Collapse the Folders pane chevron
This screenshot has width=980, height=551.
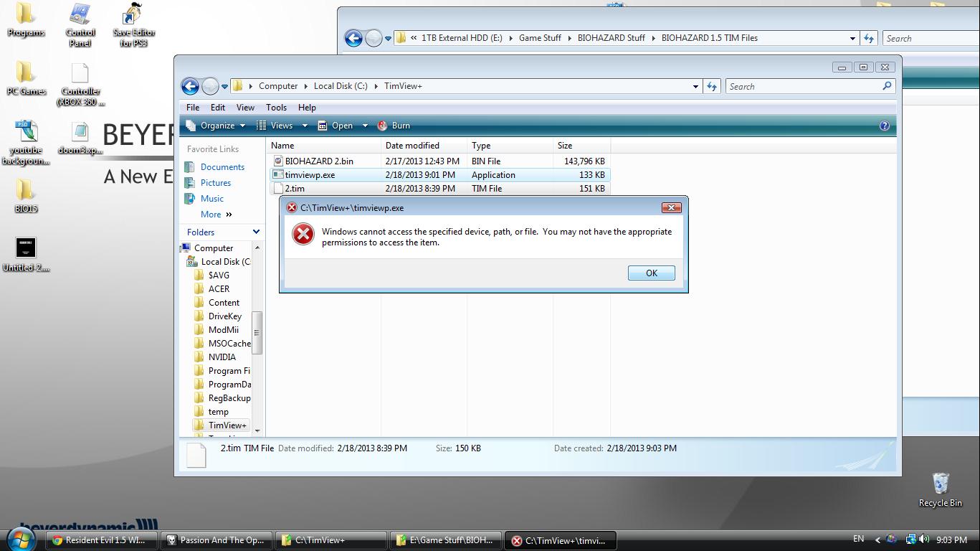coord(256,232)
